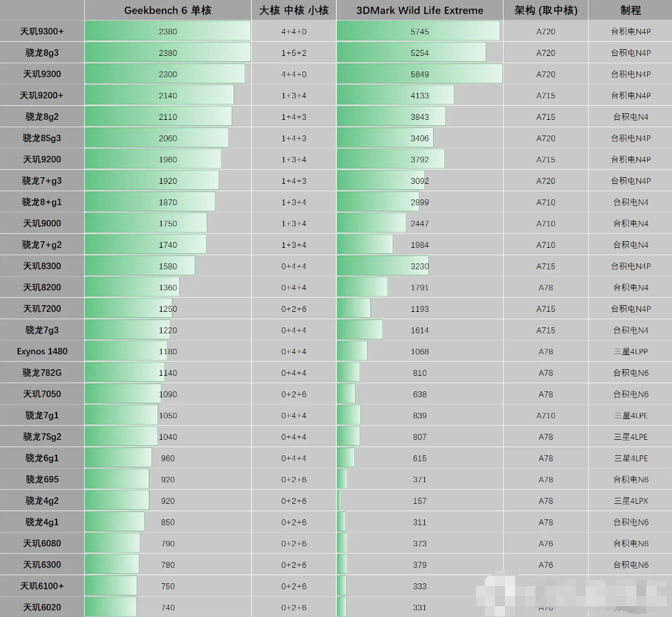Click the 大核 中核 小核 column header
This screenshot has width=672, height=617.
point(294,10)
